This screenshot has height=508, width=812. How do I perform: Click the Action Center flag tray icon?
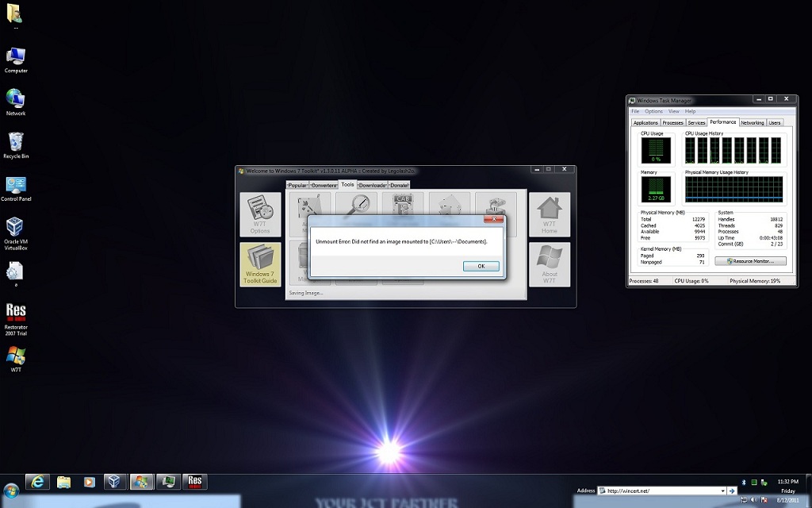[764, 500]
